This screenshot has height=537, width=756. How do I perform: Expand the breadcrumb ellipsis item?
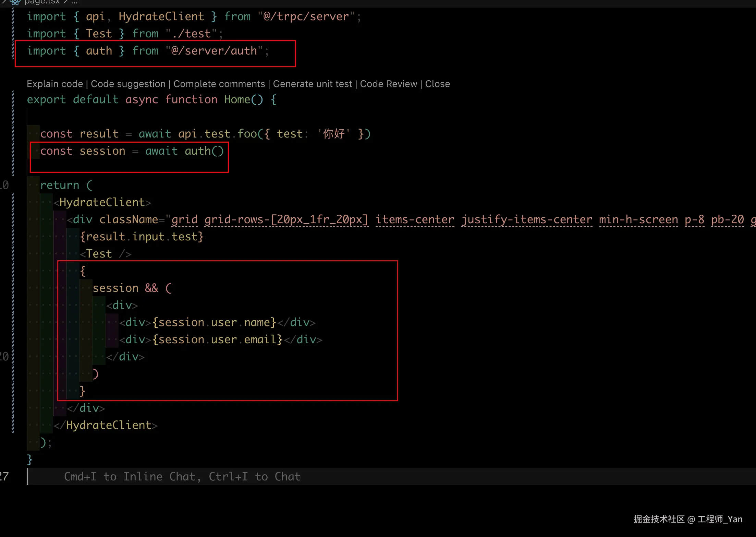[x=74, y=2]
